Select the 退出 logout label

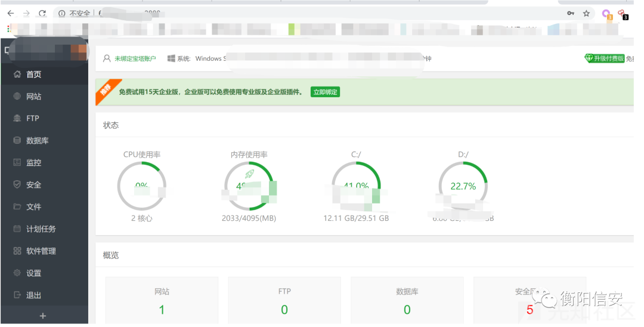pyautogui.click(x=33, y=295)
